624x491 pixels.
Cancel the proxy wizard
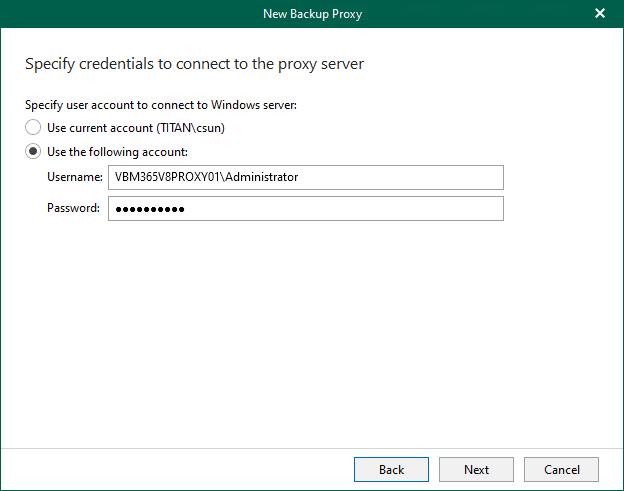coord(561,470)
